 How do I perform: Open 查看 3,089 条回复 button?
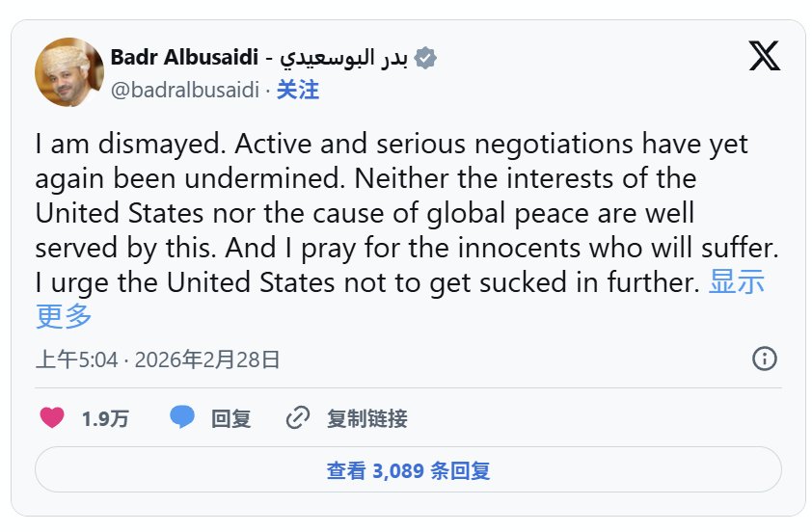pyautogui.click(x=408, y=471)
